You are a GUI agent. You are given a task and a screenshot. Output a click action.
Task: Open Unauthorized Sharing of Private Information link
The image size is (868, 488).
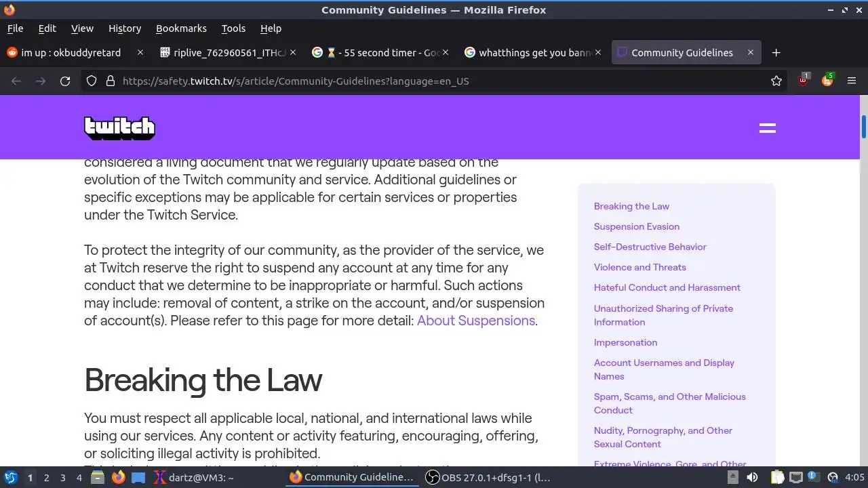coord(663,315)
